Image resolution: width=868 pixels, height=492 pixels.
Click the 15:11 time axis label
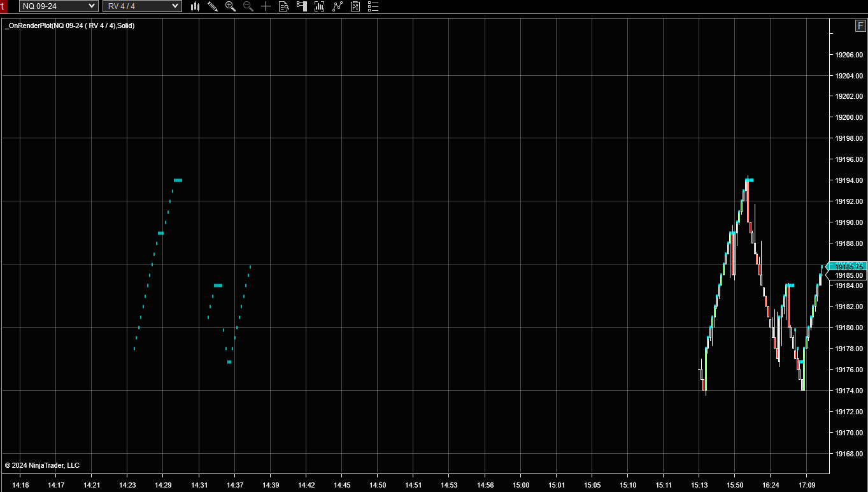[664, 485]
